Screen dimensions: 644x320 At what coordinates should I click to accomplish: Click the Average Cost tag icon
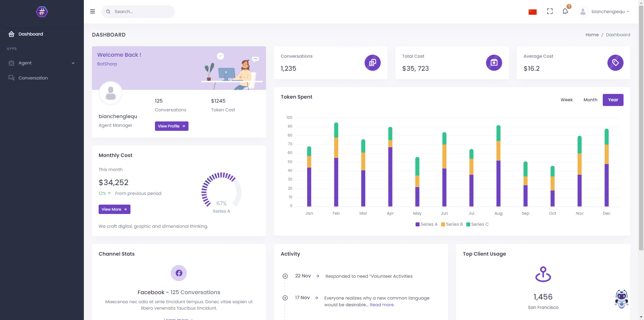click(x=615, y=63)
